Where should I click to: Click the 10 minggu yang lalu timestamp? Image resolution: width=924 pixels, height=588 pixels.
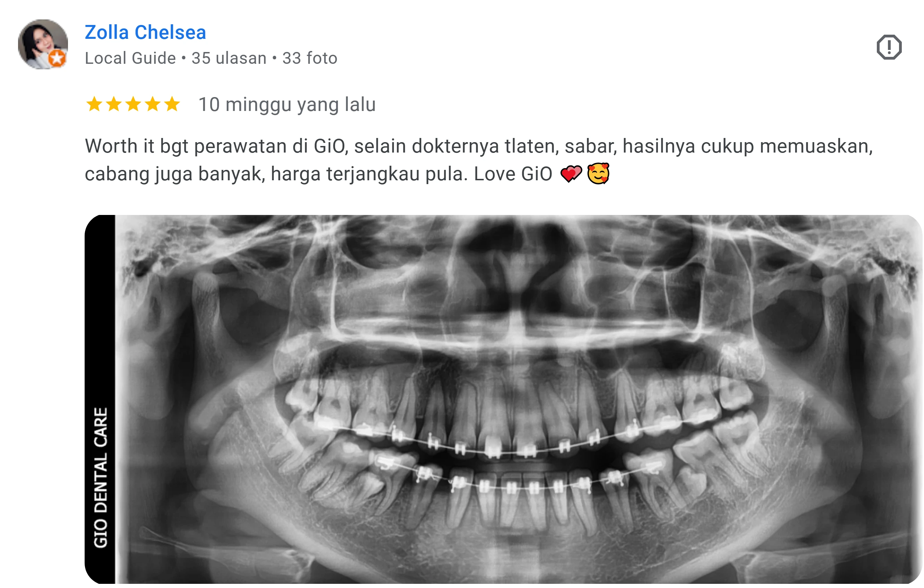287,104
